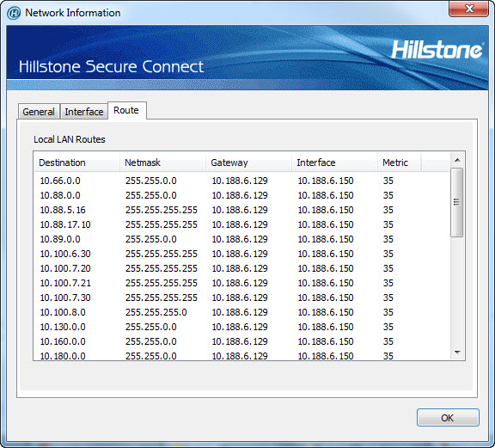Viewport: 495px width, 448px height.
Task: Close the Network Information window
Action: (x=469, y=9)
